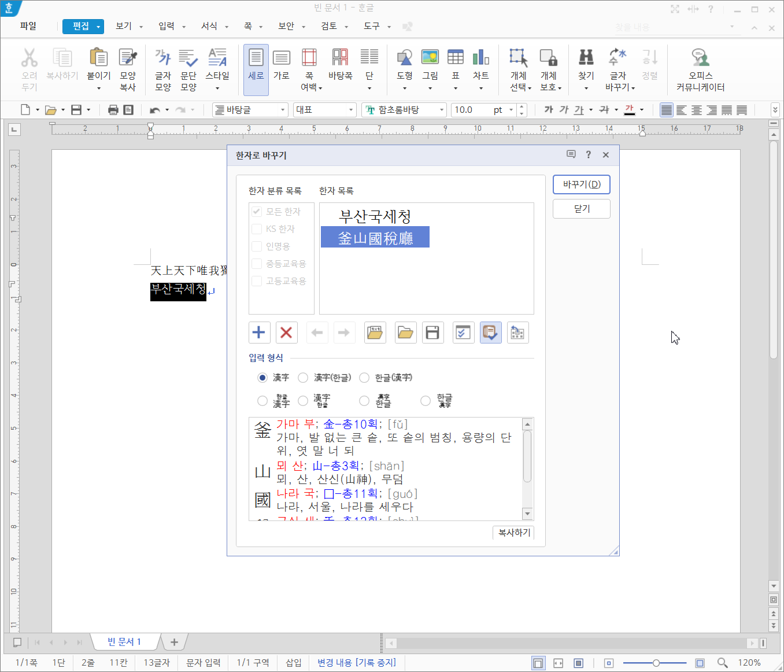Image resolution: width=784 pixels, height=672 pixels.
Task: Expand the font color dropdown arrow
Action: (642, 110)
